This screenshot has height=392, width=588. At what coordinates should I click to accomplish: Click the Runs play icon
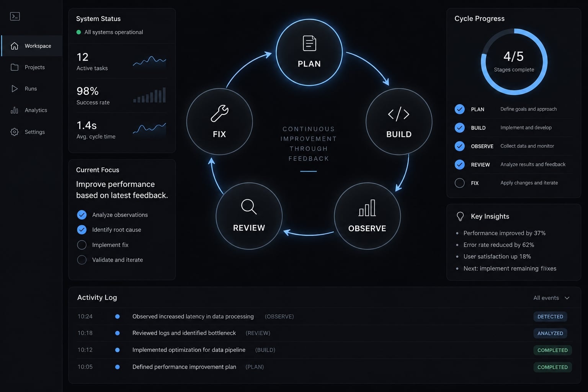tap(15, 89)
